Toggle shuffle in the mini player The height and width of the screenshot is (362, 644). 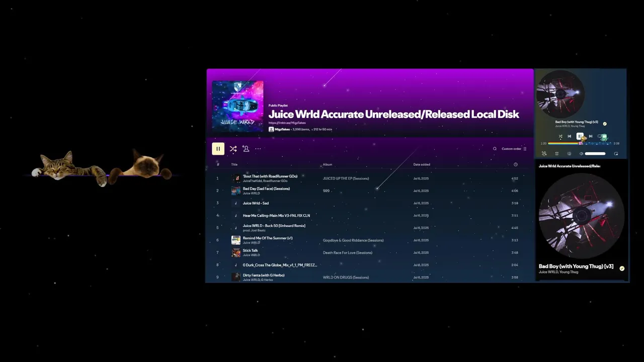560,136
